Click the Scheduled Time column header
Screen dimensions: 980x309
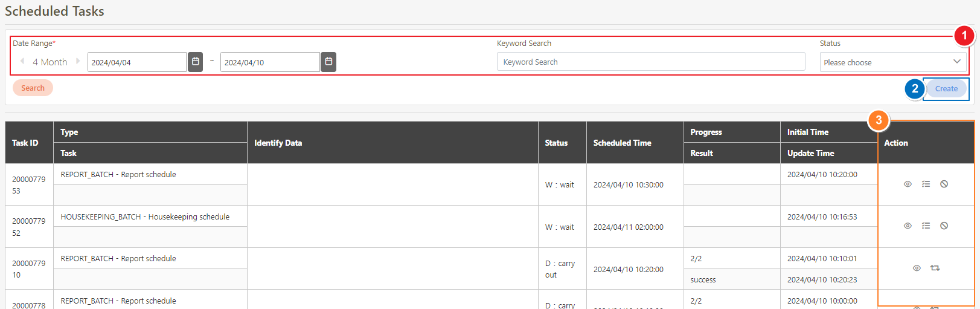[622, 143]
